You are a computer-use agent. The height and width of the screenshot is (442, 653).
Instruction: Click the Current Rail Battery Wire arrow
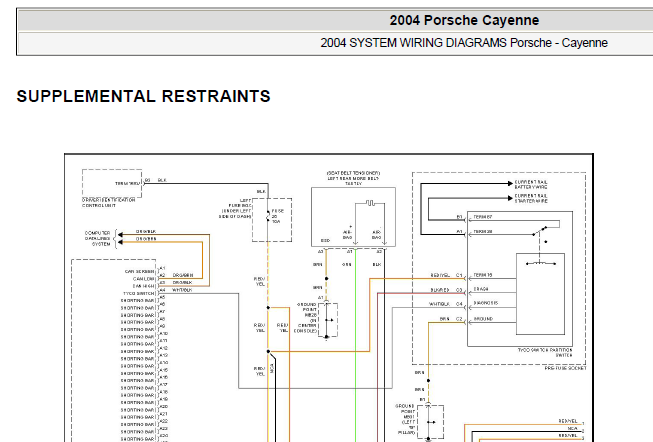click(x=510, y=183)
